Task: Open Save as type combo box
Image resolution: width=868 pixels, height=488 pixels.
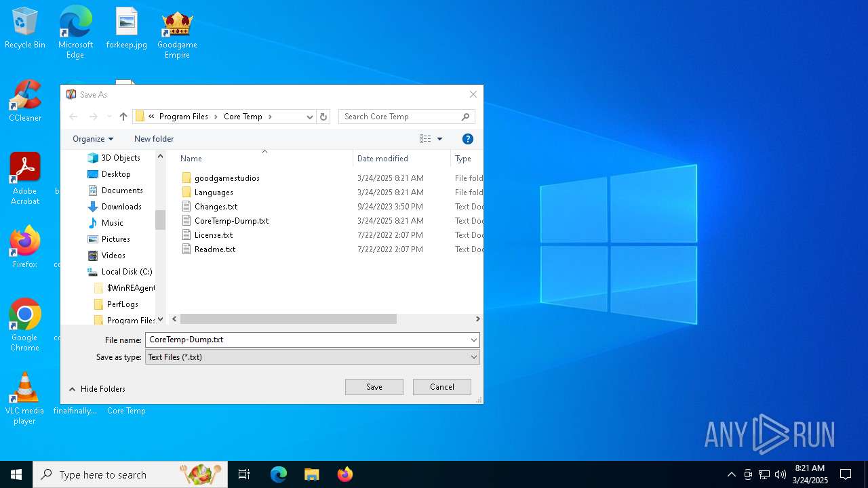Action: click(x=313, y=357)
